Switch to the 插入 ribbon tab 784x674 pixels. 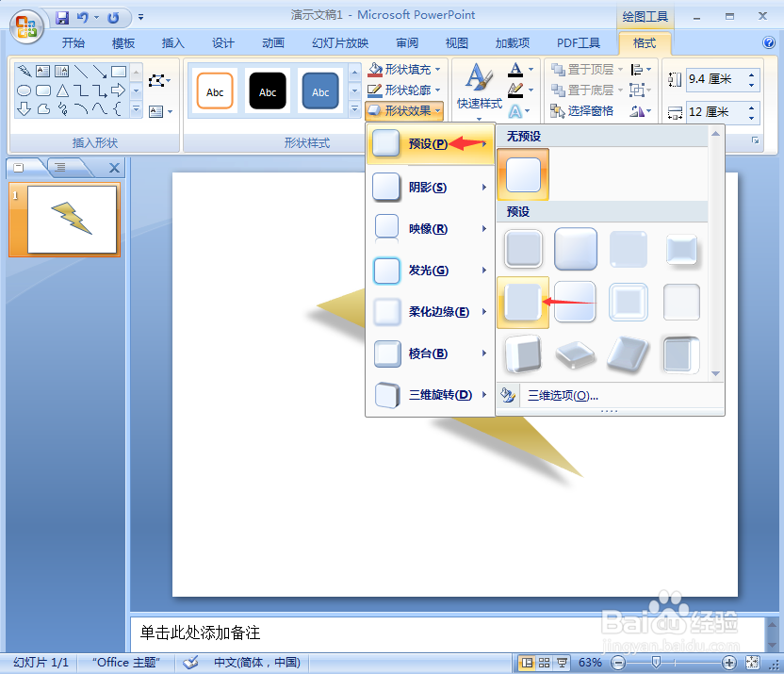[173, 43]
